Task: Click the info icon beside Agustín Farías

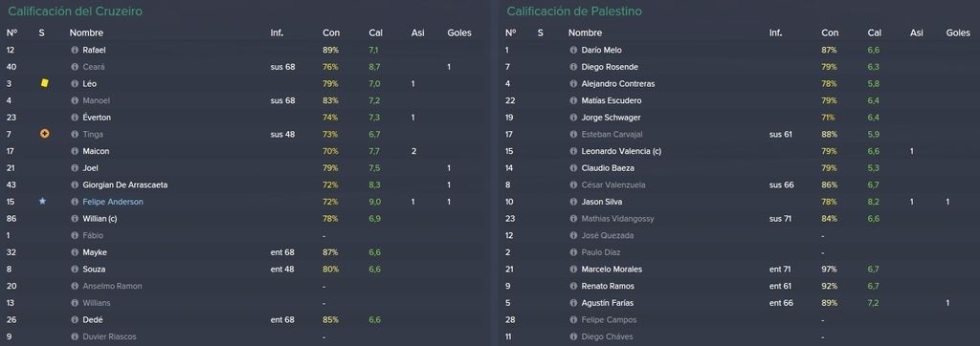Action: coord(573,303)
